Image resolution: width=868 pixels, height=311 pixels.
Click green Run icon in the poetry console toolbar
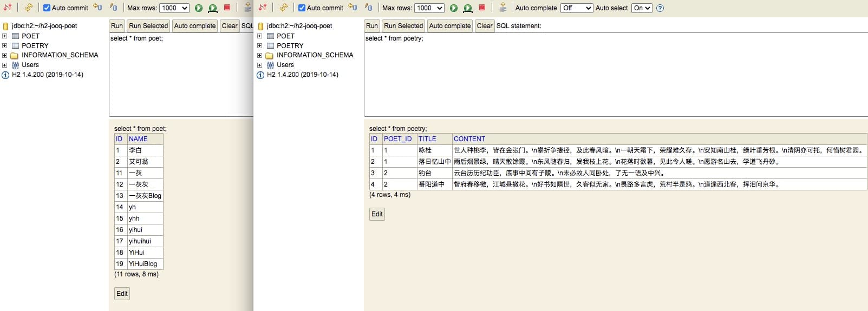pos(454,8)
